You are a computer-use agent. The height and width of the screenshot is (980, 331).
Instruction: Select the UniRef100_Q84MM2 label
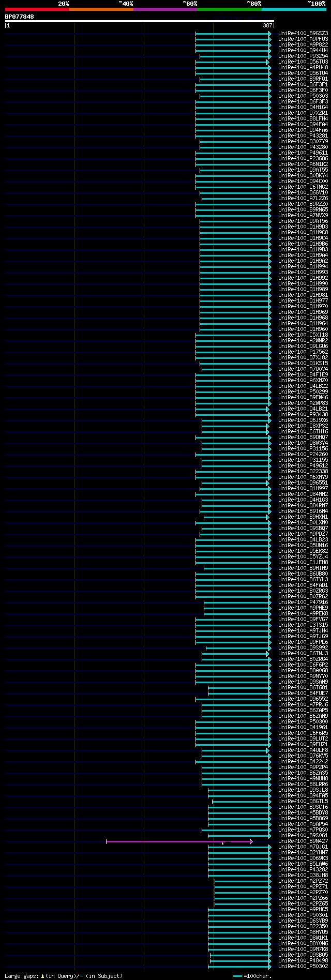303,494
